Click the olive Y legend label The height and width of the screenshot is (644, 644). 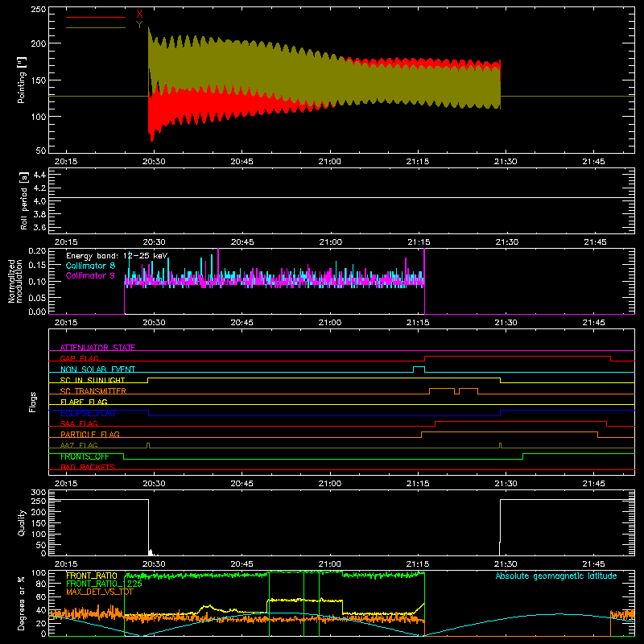[139, 25]
